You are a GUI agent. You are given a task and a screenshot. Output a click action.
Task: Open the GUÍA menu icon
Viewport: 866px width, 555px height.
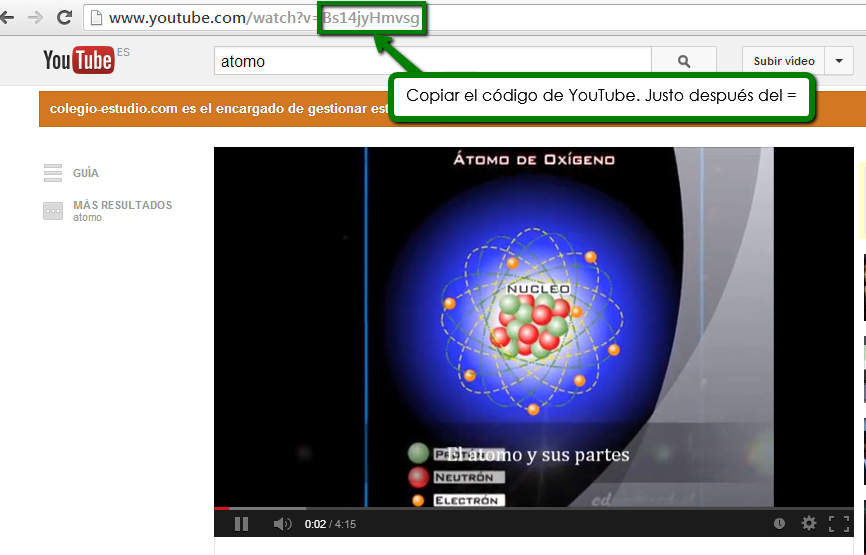tap(53, 173)
